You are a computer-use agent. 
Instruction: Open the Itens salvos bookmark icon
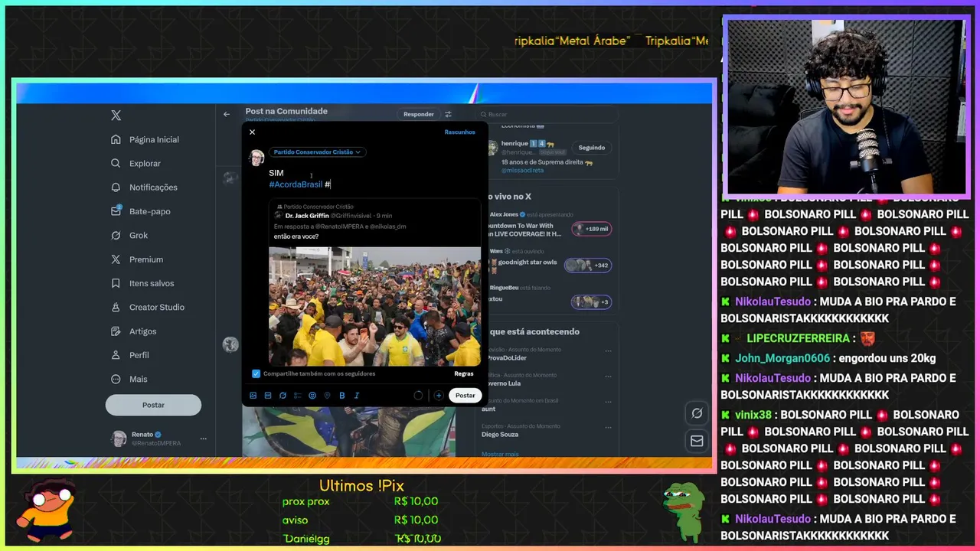[116, 283]
